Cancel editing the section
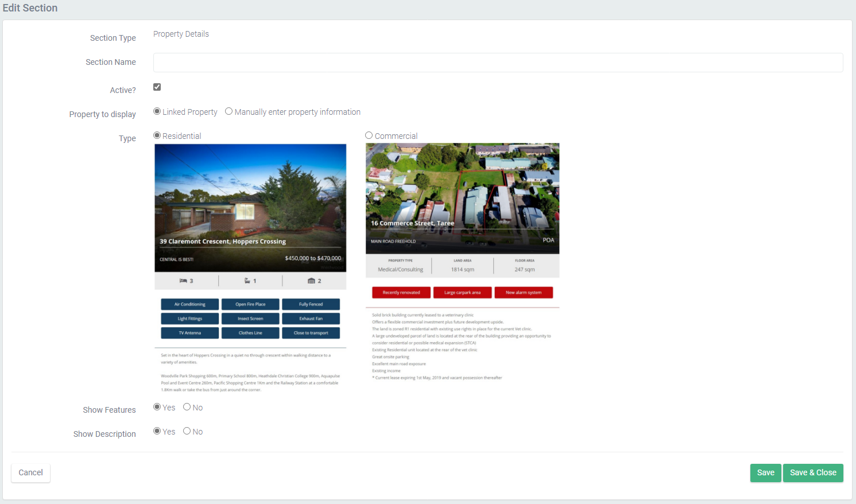 pos(31,472)
